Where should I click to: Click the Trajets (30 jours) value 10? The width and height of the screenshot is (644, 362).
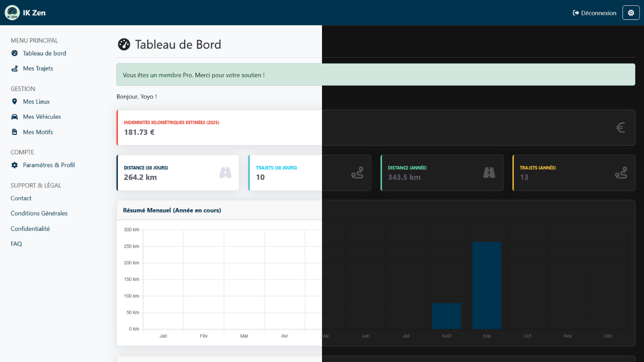260,177
